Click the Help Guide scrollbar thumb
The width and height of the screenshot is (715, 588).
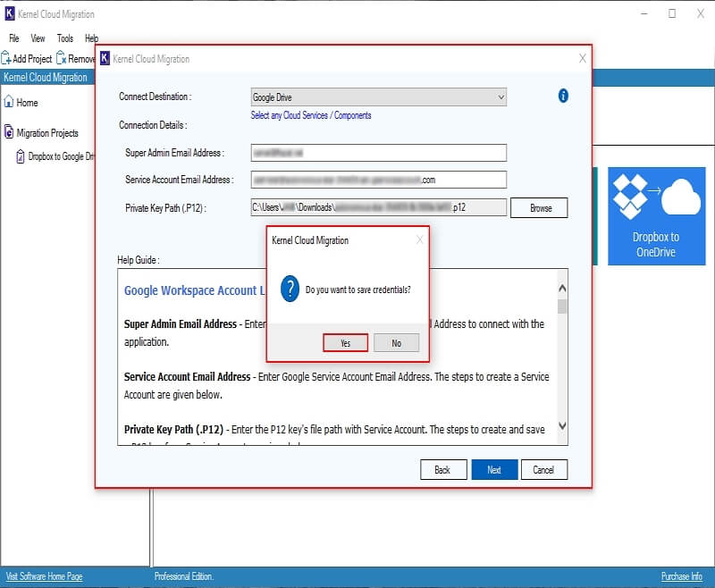tap(562, 307)
